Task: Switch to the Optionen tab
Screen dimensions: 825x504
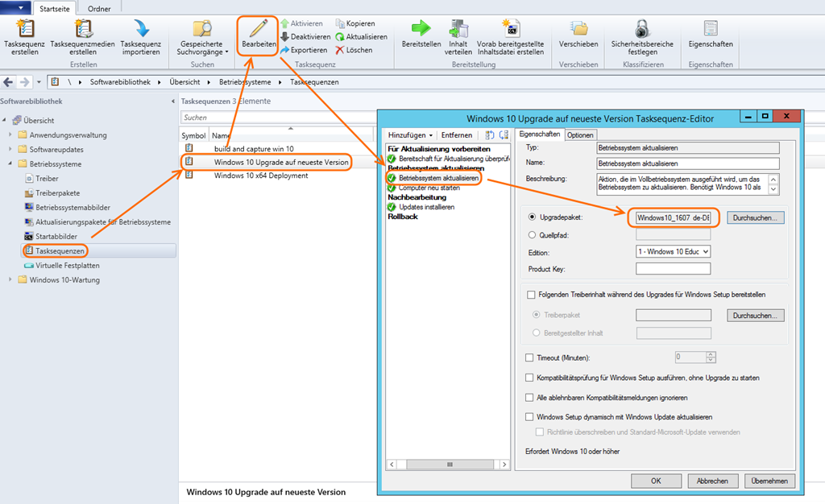Action: pyautogui.click(x=580, y=135)
